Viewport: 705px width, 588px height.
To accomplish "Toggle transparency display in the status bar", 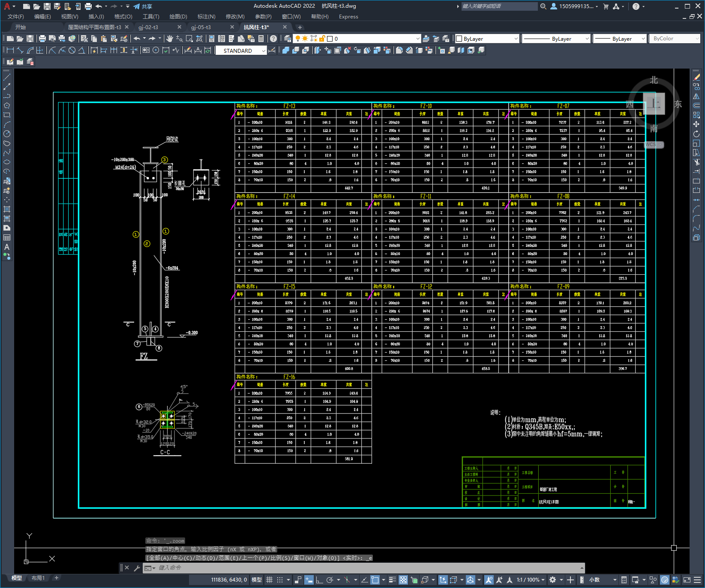I will click(403, 580).
